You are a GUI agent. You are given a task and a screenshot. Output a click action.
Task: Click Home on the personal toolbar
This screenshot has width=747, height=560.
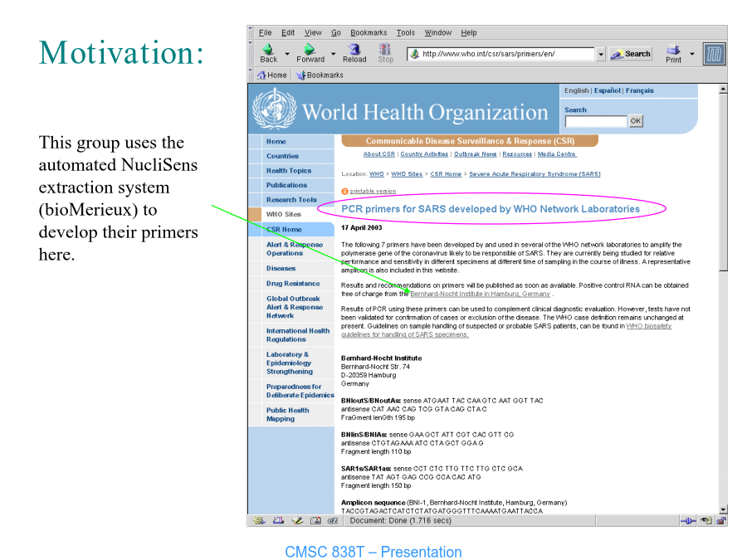point(272,75)
